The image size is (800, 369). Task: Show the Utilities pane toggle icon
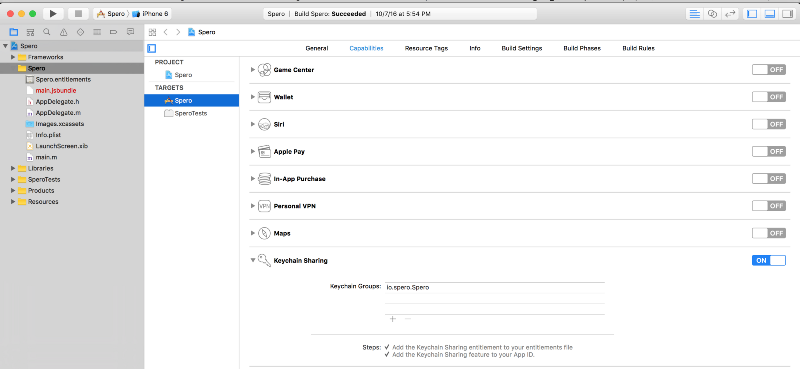coord(787,14)
